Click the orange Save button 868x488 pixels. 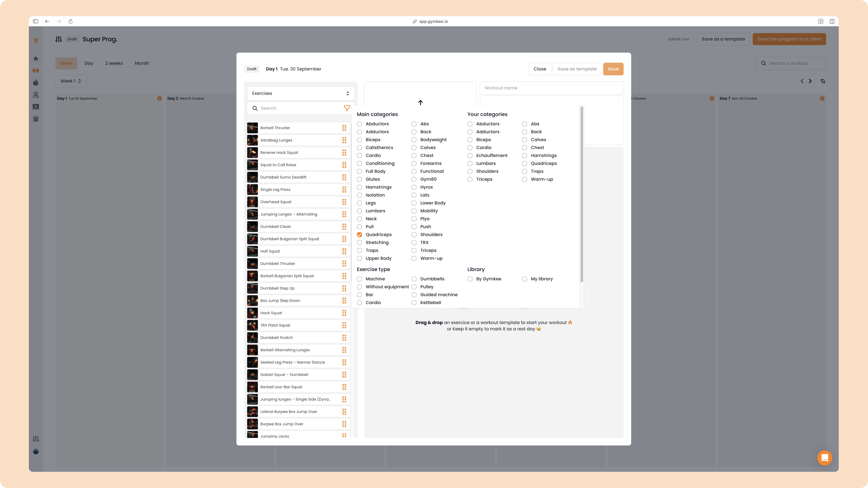coord(613,69)
